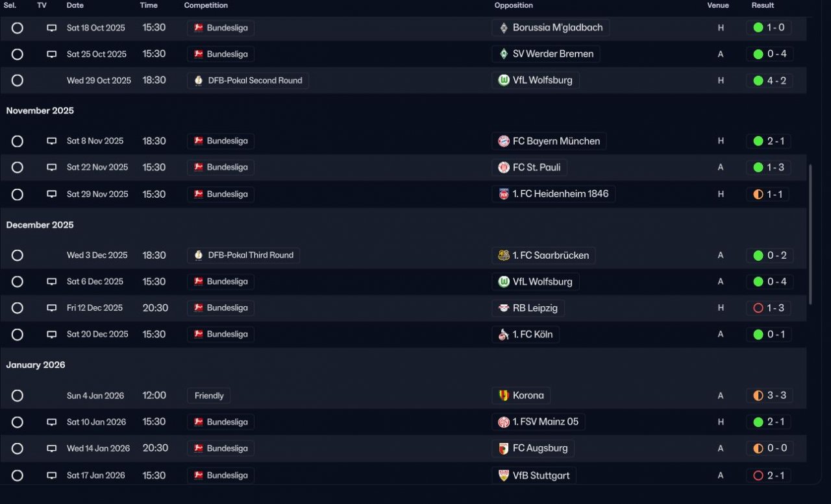The width and height of the screenshot is (831, 504).
Task: Click the Korona club badge
Action: 503,396
